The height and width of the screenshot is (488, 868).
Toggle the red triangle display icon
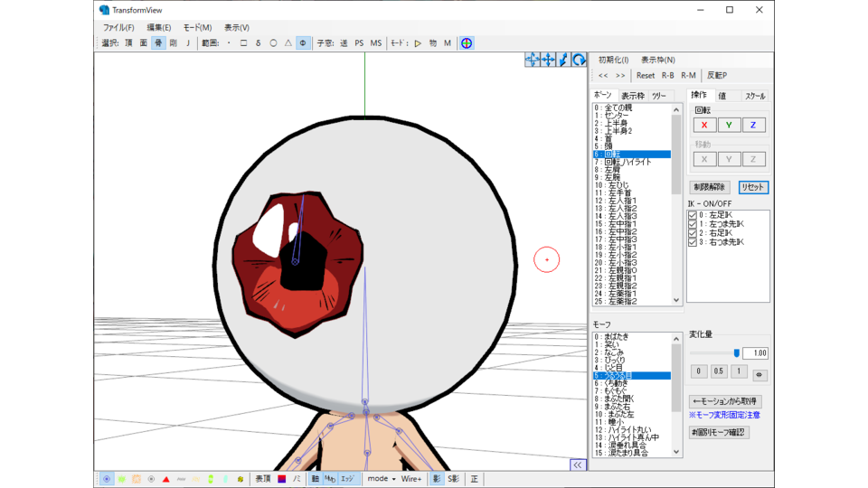(166, 479)
